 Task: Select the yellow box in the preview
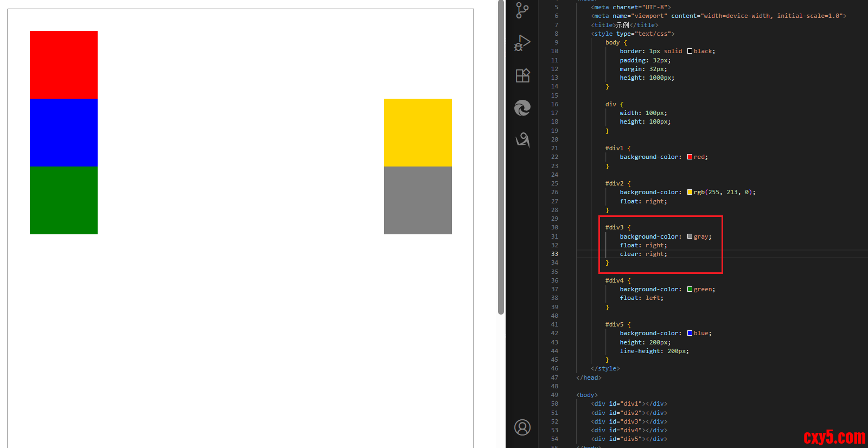[418, 132]
